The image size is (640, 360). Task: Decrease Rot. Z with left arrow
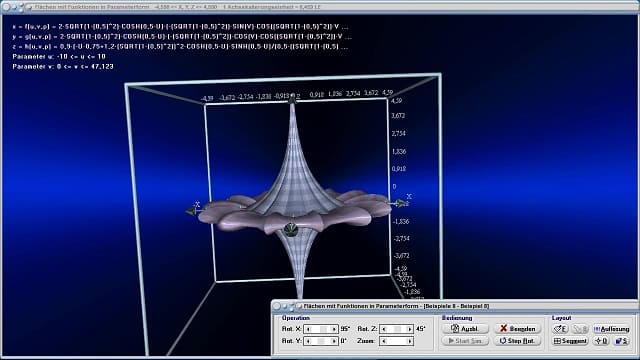384,329
